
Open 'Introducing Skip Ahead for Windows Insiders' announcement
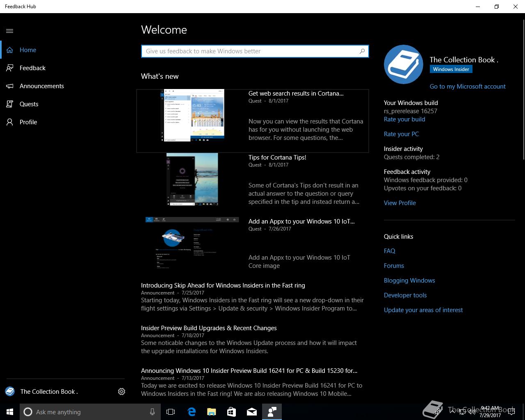[223, 285]
